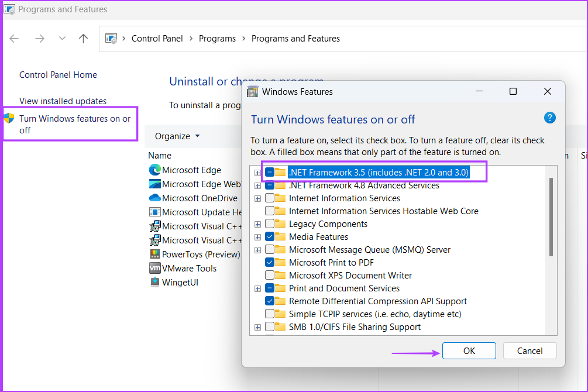Click the Microsoft Edge program icon

point(154,170)
